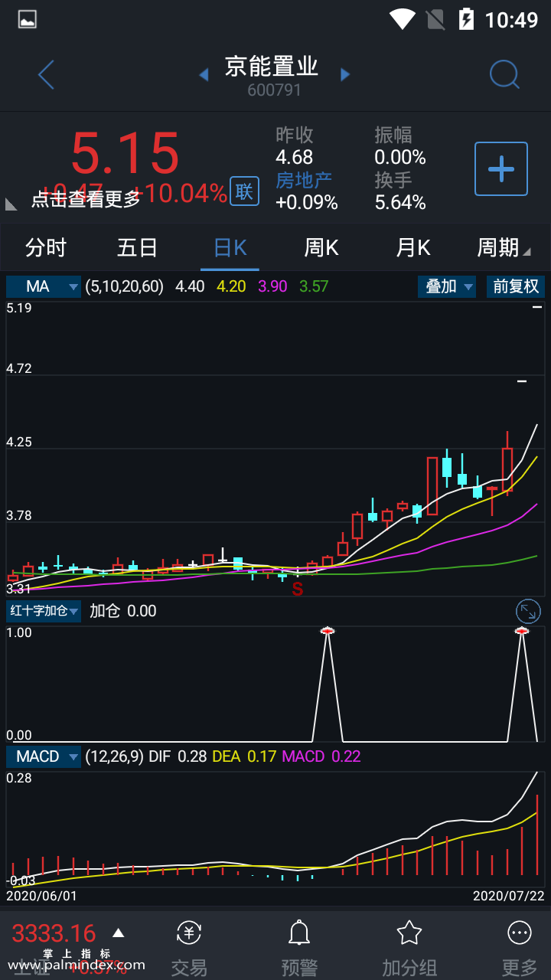This screenshot has height=980, width=551.
Task: Tap the yellow MA10 value 4.20
Action: pyautogui.click(x=232, y=286)
